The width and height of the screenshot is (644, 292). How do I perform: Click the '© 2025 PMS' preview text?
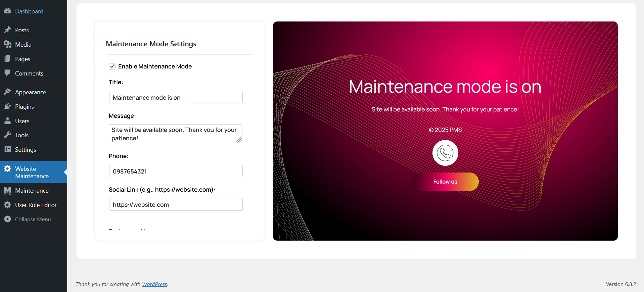(445, 130)
